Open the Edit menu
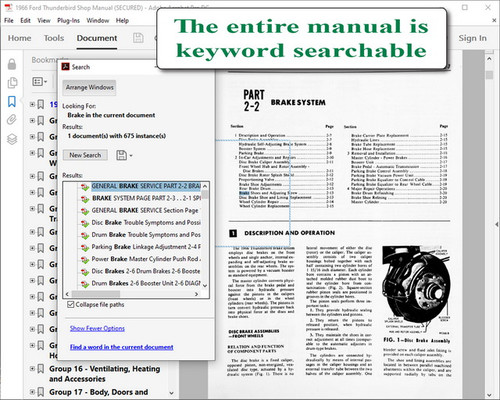Image resolution: width=500 pixels, height=400 pixels. pos(25,21)
